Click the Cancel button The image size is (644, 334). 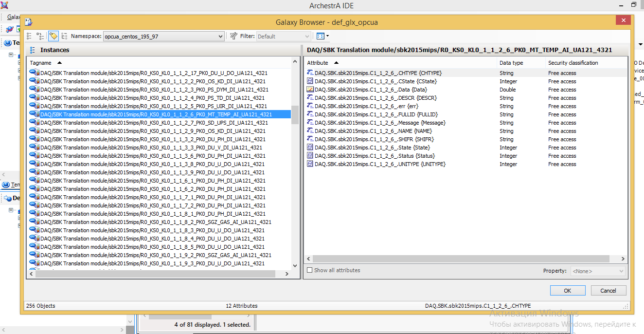pos(608,291)
